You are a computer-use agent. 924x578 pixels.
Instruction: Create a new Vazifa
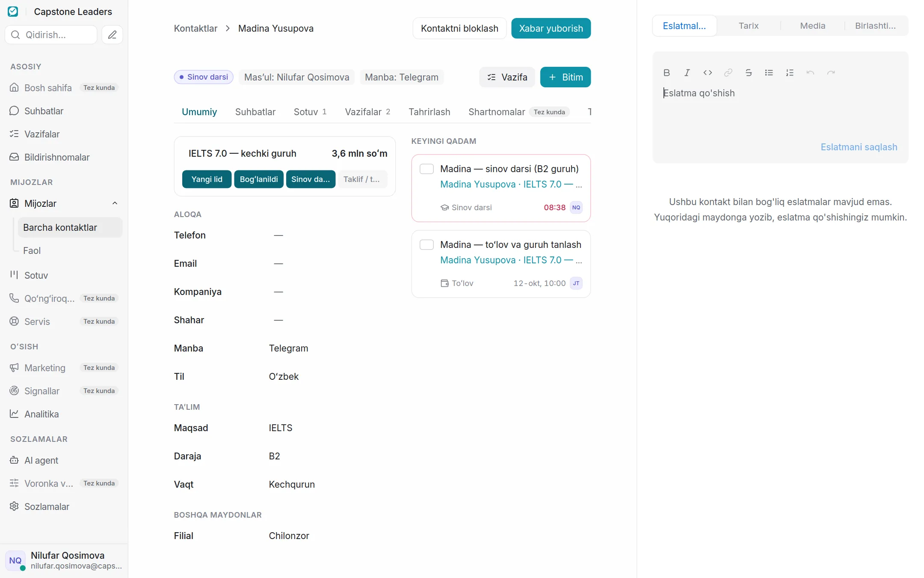(x=507, y=77)
